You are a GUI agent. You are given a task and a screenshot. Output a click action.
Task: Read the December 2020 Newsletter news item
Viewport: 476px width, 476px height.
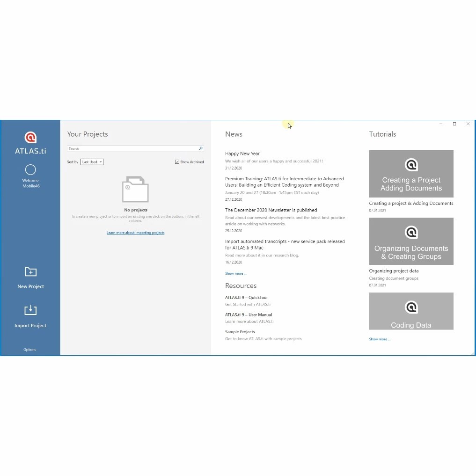point(271,210)
